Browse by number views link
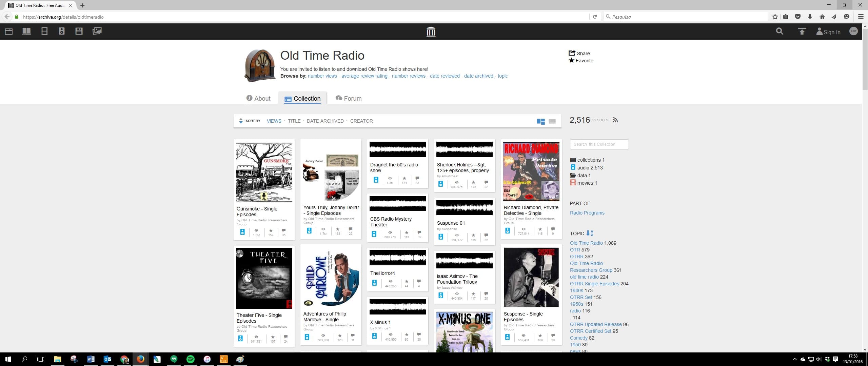Screen dimensions: 868x366 click(322, 76)
